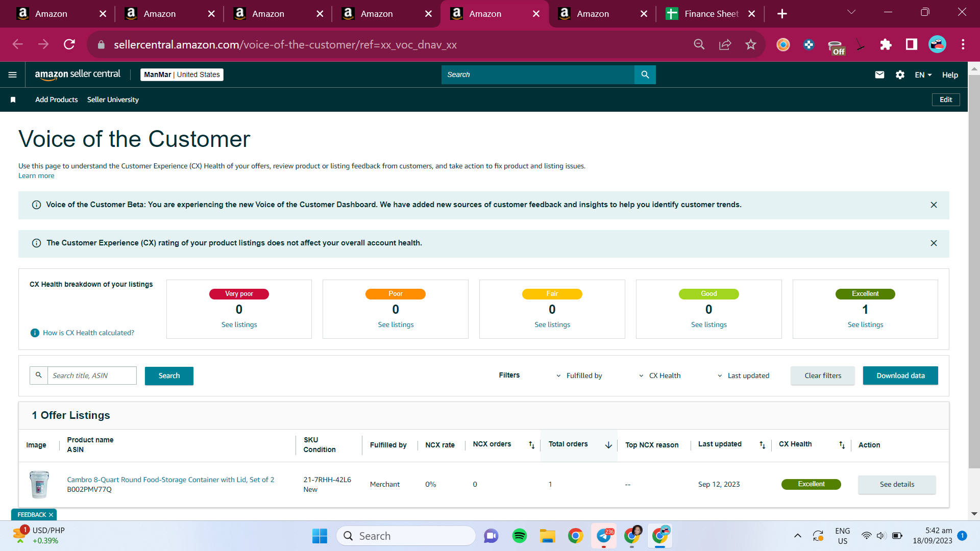Screen dimensions: 980x551
Task: Open the Learn more link
Action: click(x=36, y=176)
